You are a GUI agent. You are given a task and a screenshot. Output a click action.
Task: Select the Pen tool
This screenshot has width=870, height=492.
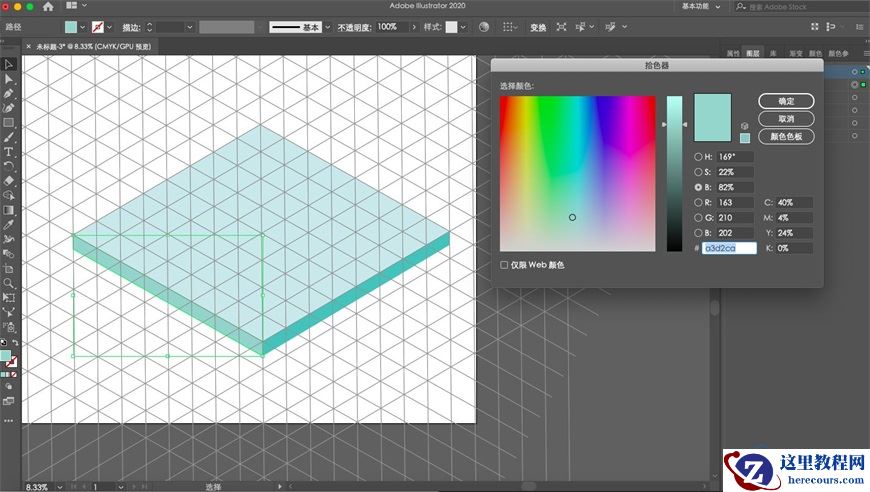pos(8,94)
